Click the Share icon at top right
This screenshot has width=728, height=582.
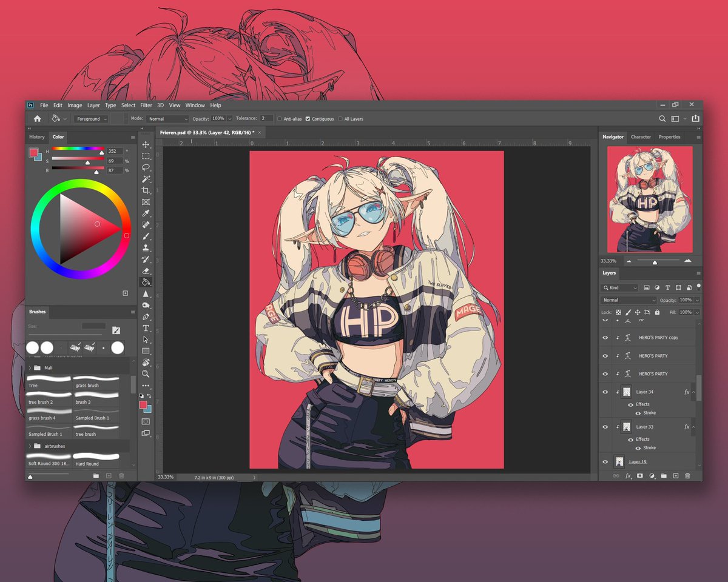[x=695, y=119]
